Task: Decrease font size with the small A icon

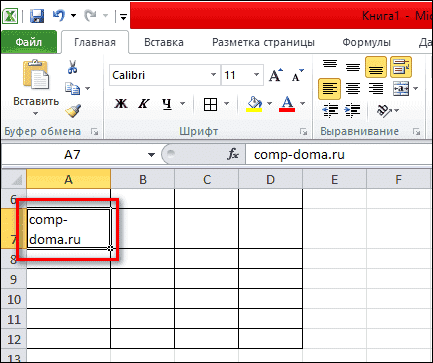Action: coord(297,75)
